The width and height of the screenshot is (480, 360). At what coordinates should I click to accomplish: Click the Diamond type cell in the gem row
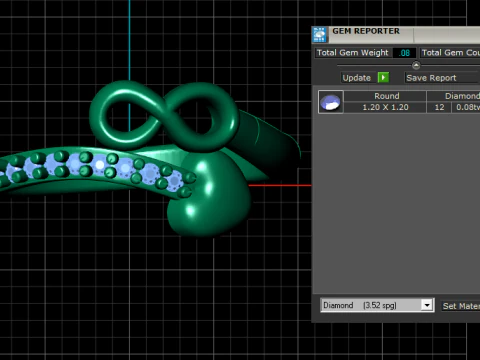[454, 96]
